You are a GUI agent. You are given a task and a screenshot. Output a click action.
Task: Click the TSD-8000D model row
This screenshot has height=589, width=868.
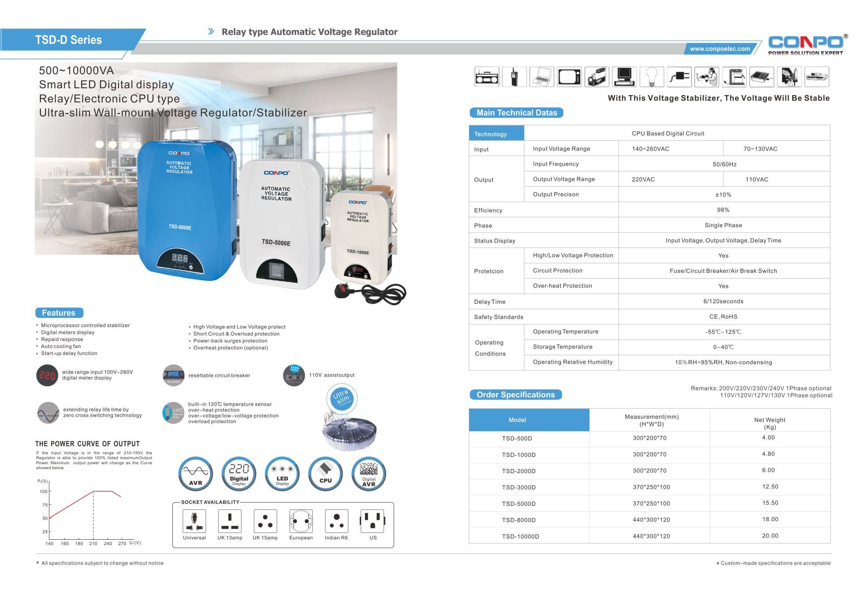click(650, 520)
